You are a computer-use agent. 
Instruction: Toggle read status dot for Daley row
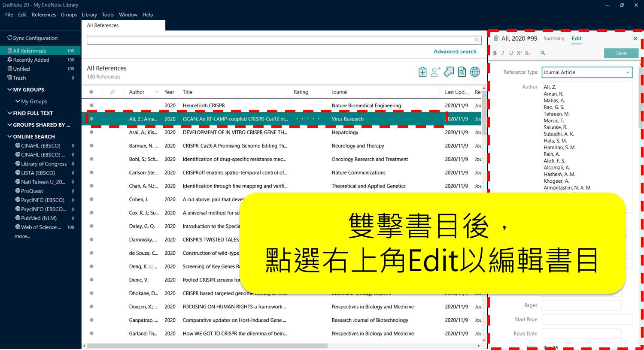[x=91, y=226]
